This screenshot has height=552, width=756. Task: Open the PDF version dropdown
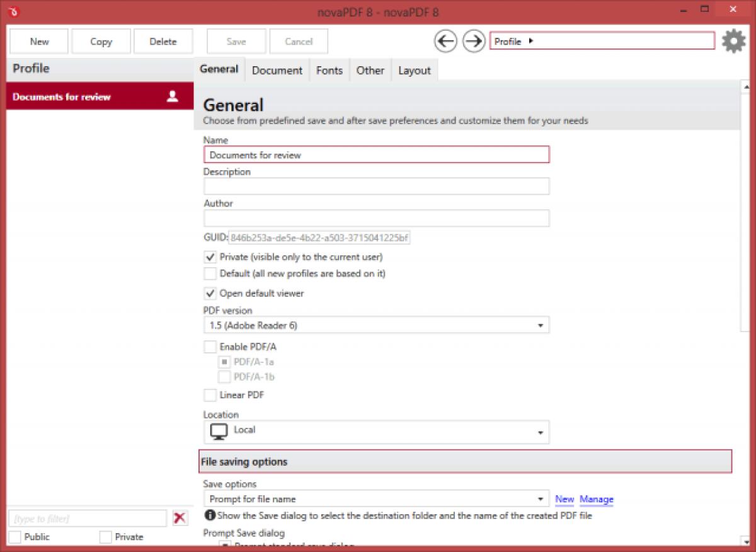click(x=541, y=325)
